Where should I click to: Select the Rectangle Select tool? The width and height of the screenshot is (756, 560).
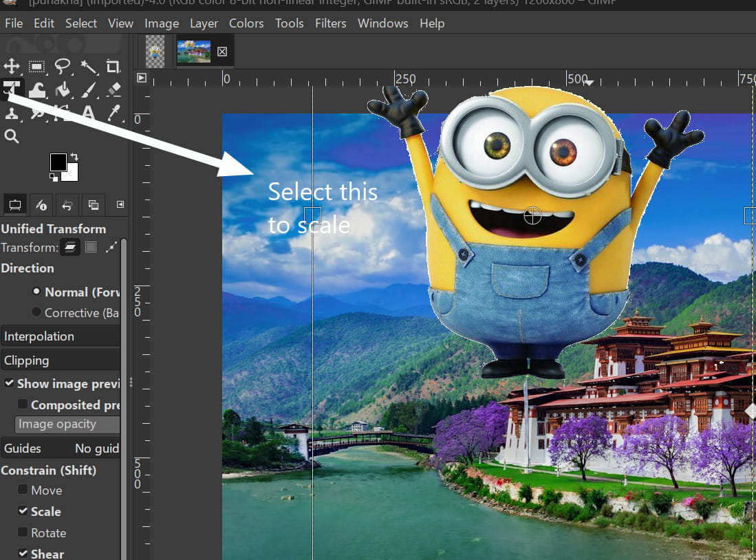click(x=37, y=66)
